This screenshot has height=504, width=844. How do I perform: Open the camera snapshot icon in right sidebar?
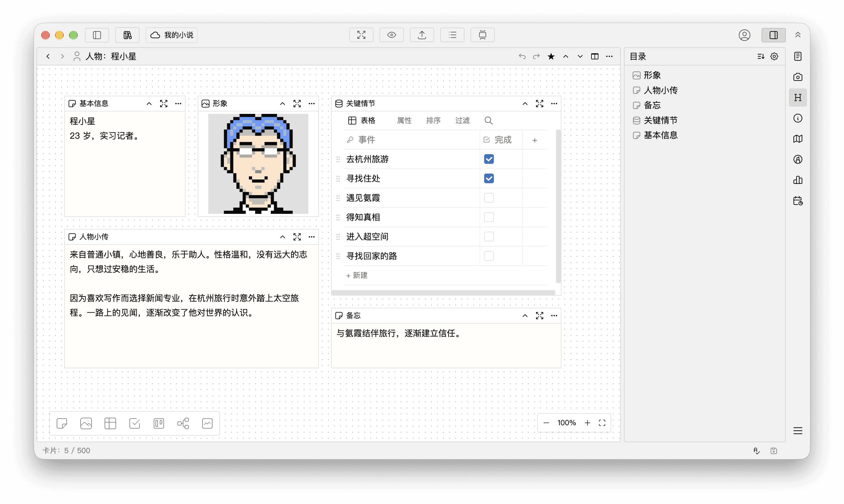pos(797,77)
